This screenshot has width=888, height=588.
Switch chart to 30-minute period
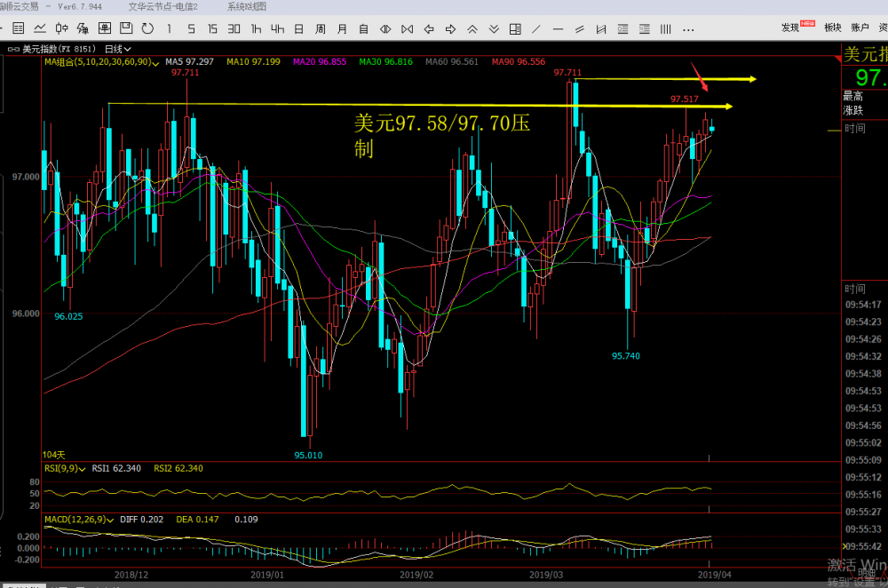click(234, 28)
